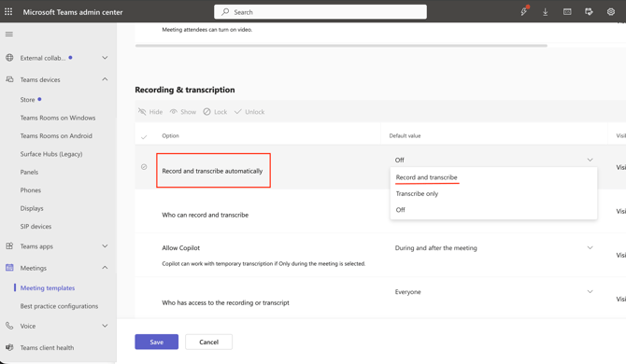This screenshot has width=626, height=364.
Task: Open Phones in sidebar
Action: click(31, 190)
